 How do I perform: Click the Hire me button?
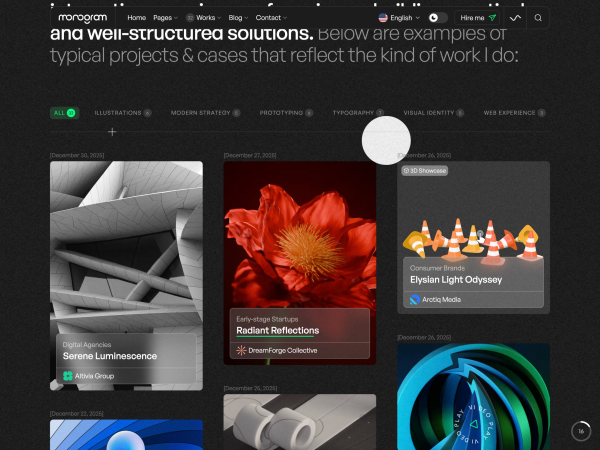pos(478,18)
